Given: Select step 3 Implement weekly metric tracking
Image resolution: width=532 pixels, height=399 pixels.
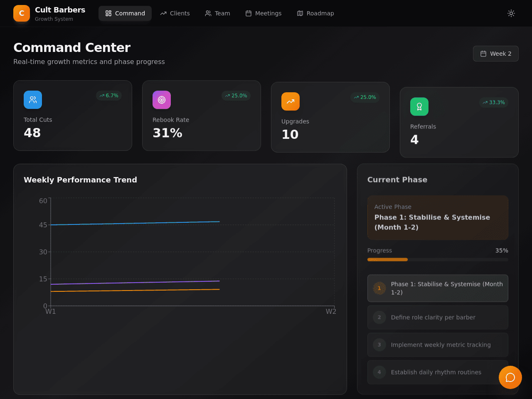Looking at the screenshot, I should coord(438,345).
